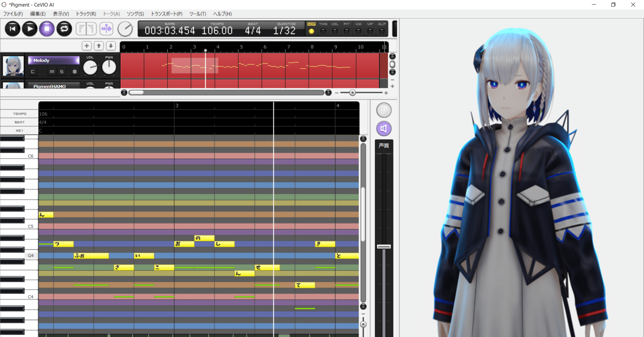Viewport: 644px width, 337px height.
Task: Open the 編集(E) menu
Action: 38,14
